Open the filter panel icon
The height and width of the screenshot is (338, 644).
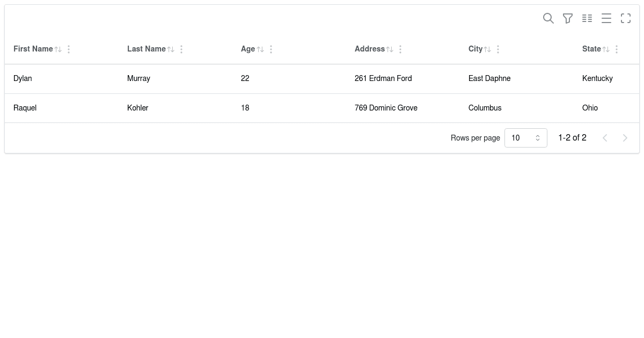pyautogui.click(x=568, y=18)
